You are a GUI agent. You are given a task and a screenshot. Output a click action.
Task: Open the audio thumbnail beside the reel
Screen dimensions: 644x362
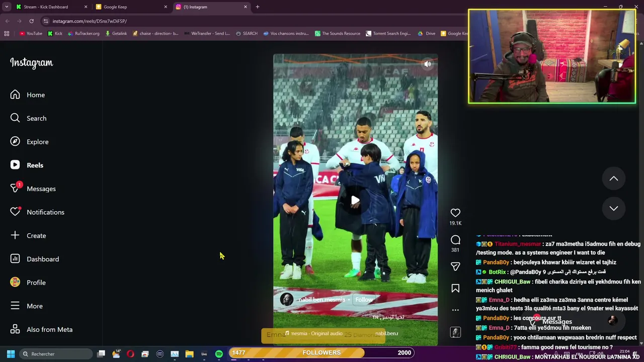pos(455,332)
